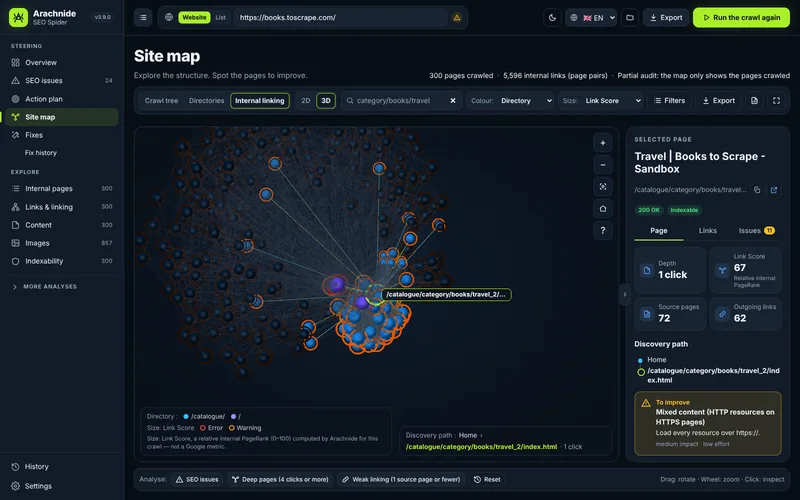Analyse Deep pages (4 clicks or more)
This screenshot has height=500, width=800.
click(280, 480)
